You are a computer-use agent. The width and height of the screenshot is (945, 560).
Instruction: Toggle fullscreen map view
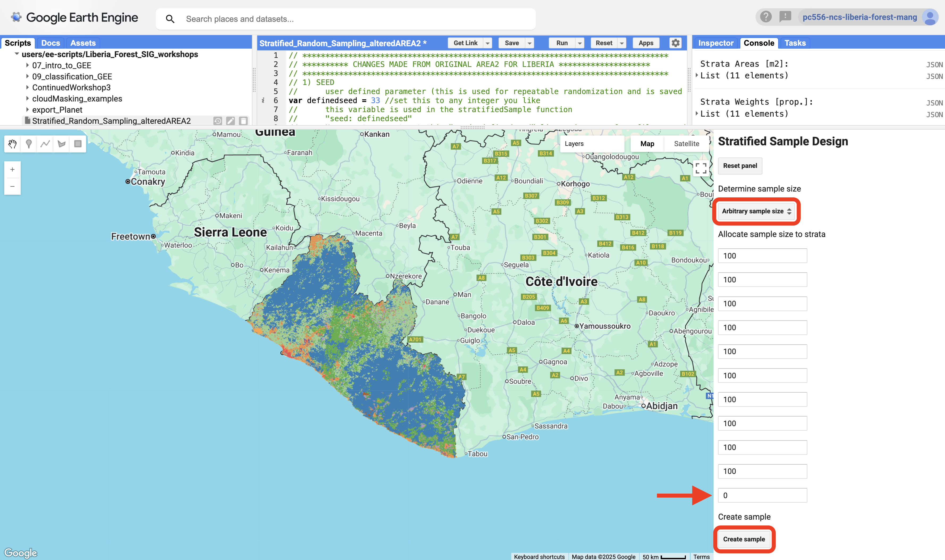(701, 168)
